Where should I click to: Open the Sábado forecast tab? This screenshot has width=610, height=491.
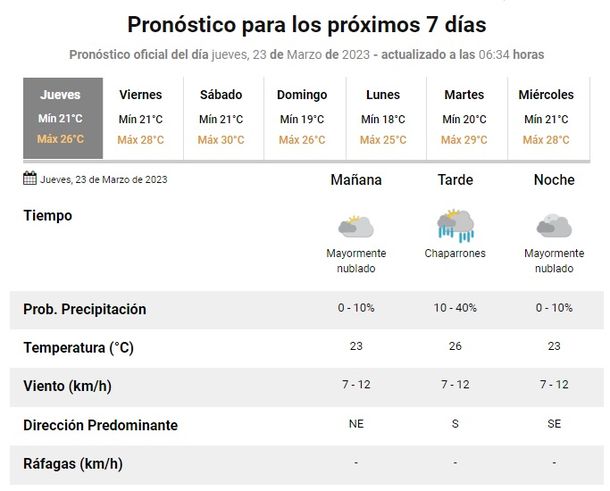tap(221, 117)
